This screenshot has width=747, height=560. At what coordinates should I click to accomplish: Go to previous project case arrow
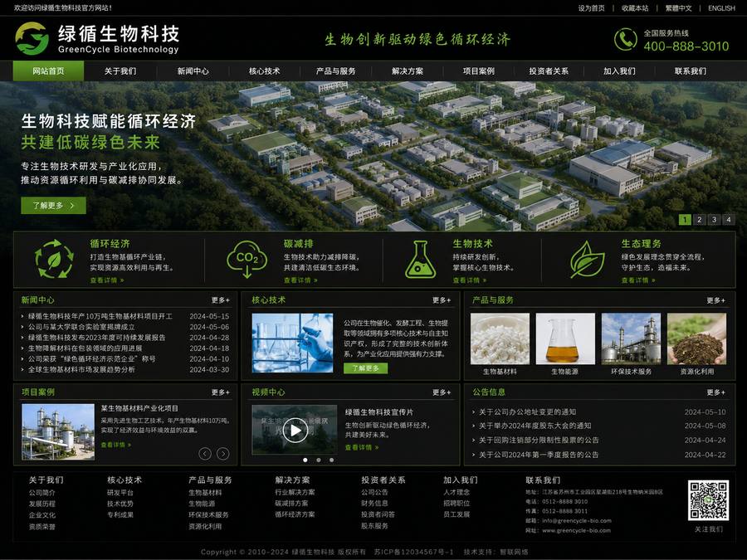point(205,454)
